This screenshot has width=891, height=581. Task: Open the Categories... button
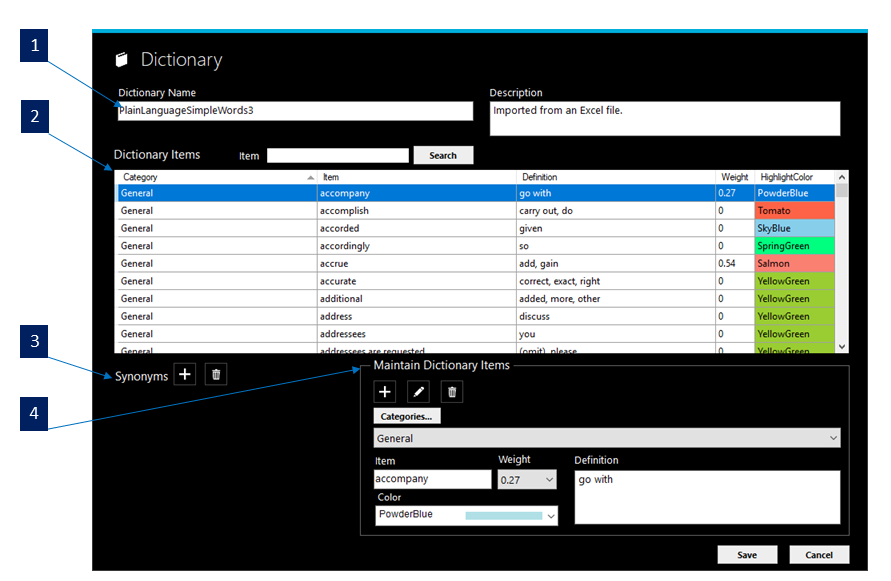point(407,416)
